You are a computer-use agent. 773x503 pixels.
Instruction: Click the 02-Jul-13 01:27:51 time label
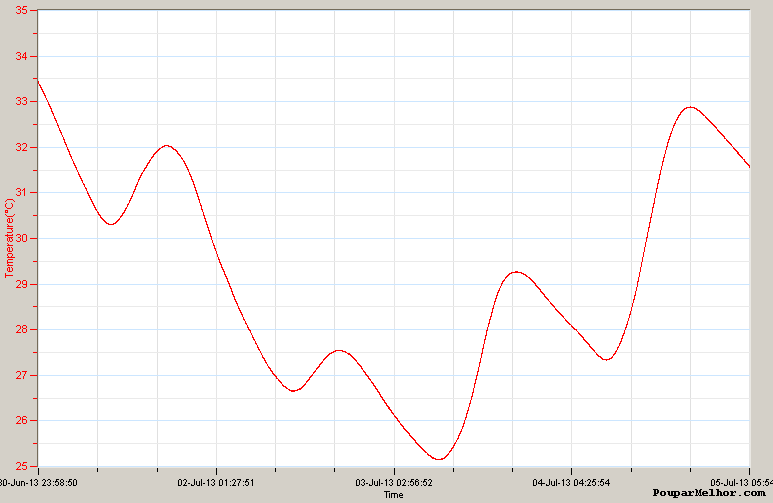[216, 483]
